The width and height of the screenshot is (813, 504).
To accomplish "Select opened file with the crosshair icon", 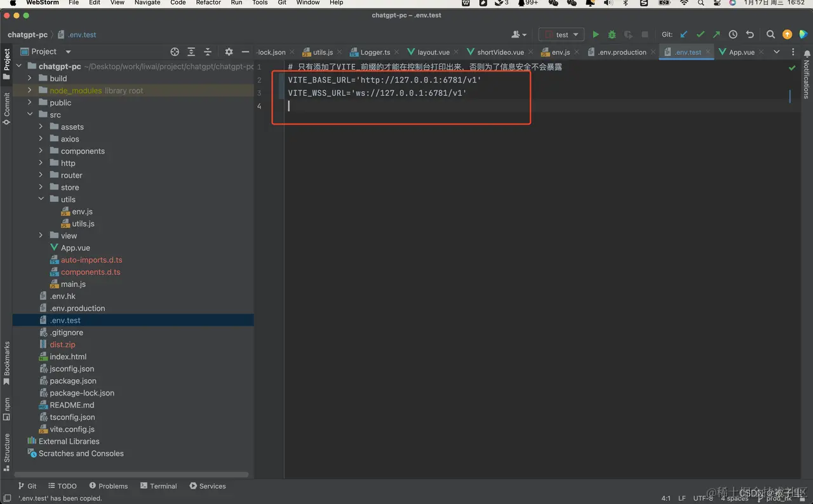I will point(175,51).
